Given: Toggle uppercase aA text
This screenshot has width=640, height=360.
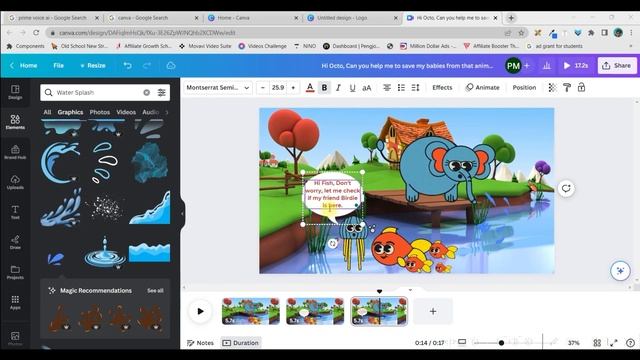Looking at the screenshot, I should pos(367,87).
